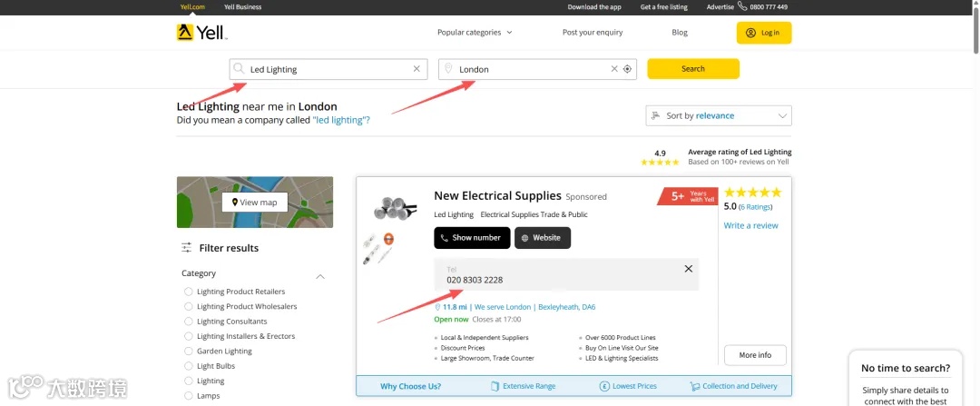Click into the Led Lighting search field
Screen dimensions: 980x406
[x=328, y=69]
